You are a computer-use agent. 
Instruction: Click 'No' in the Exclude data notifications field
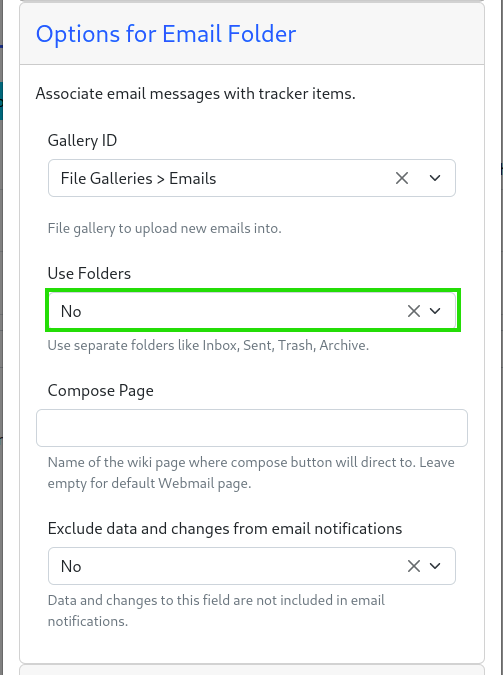coord(71,567)
